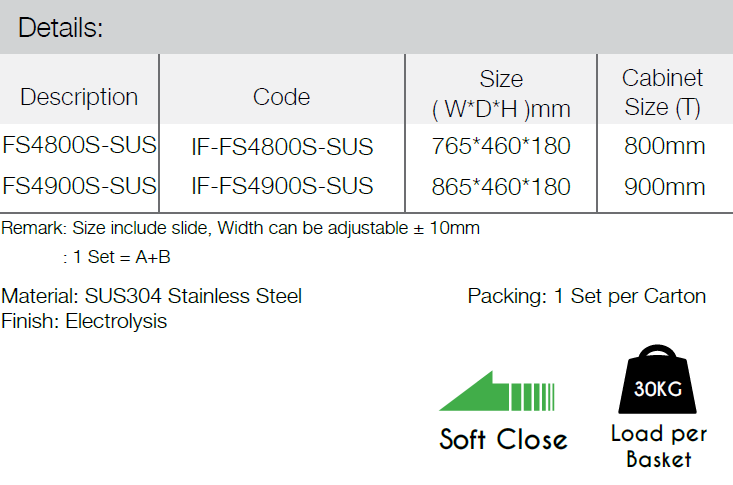Click the IF-FS4900S-SUS code cell
733x485 pixels.
click(x=282, y=186)
